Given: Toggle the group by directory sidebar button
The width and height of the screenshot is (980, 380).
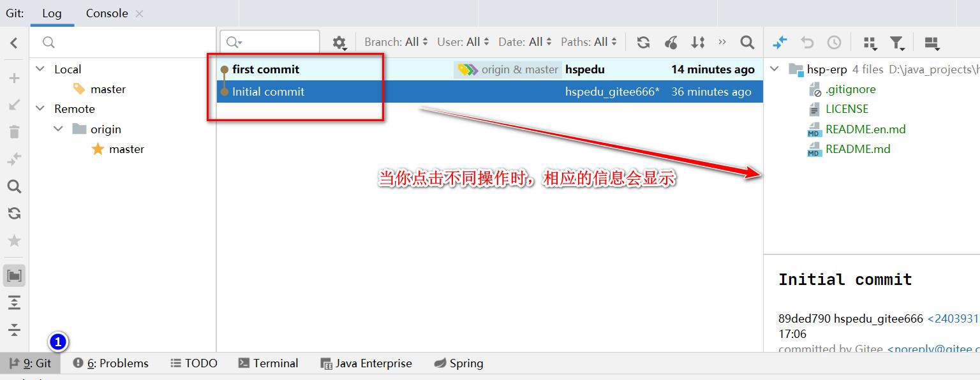Looking at the screenshot, I should click(x=14, y=275).
